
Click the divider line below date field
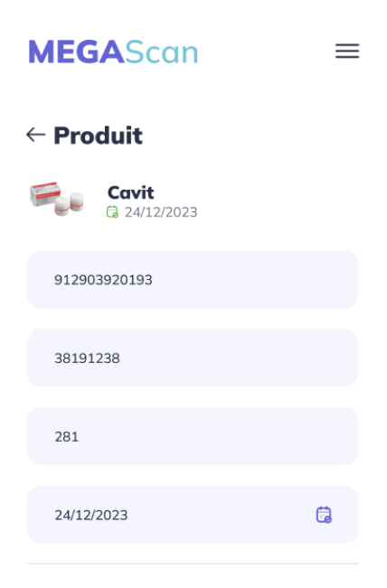[x=193, y=564]
